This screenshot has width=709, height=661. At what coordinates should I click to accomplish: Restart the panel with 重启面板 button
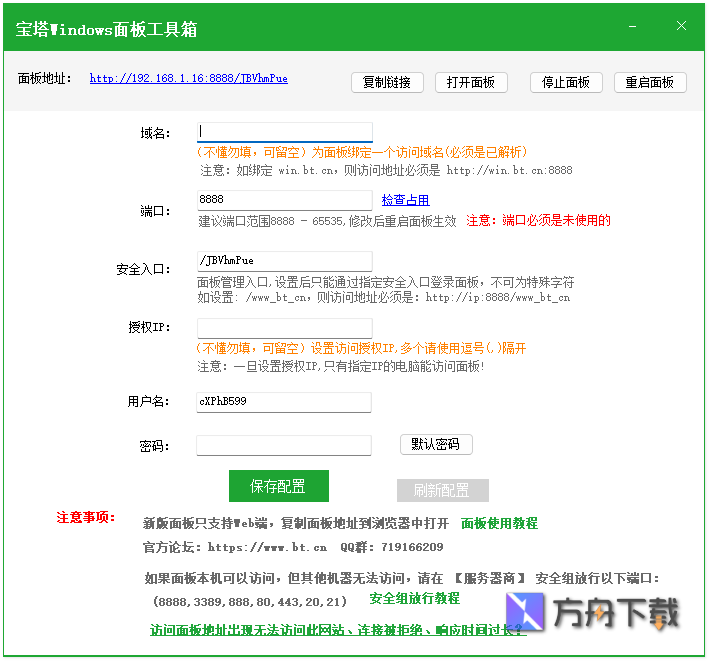650,82
